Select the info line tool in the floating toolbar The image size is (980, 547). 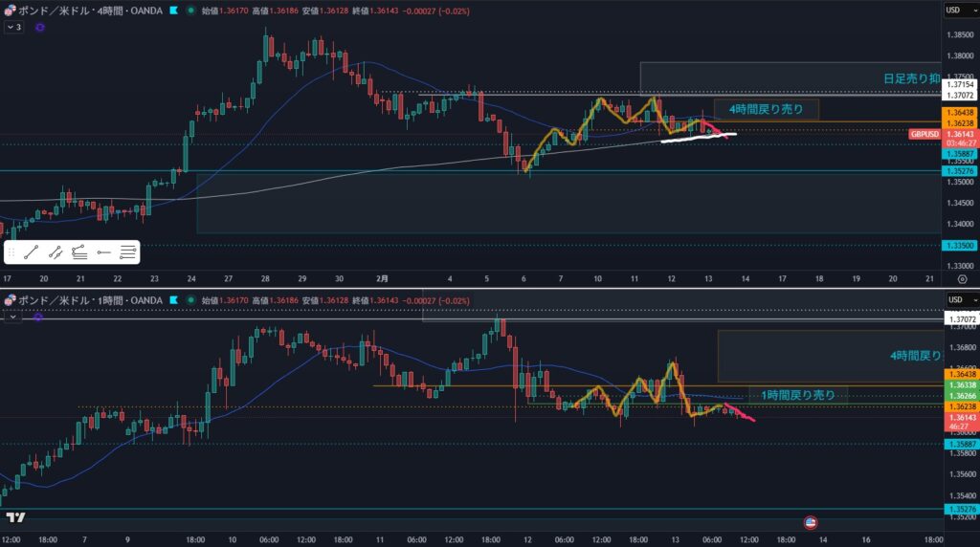pos(56,252)
